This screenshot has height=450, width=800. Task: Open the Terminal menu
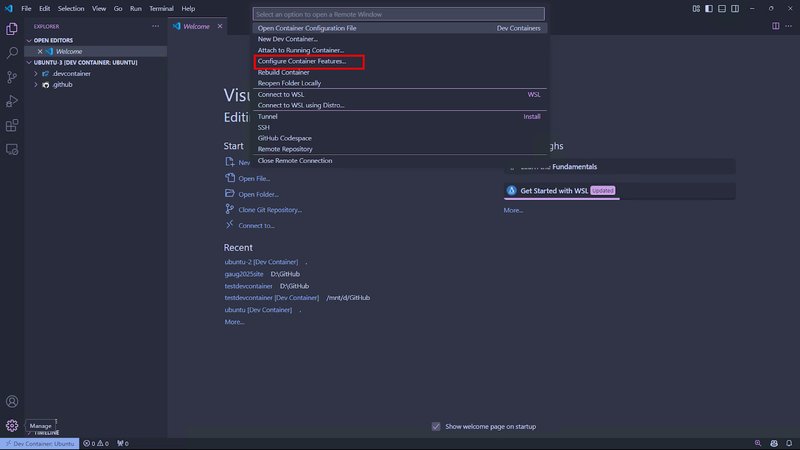coord(161,9)
